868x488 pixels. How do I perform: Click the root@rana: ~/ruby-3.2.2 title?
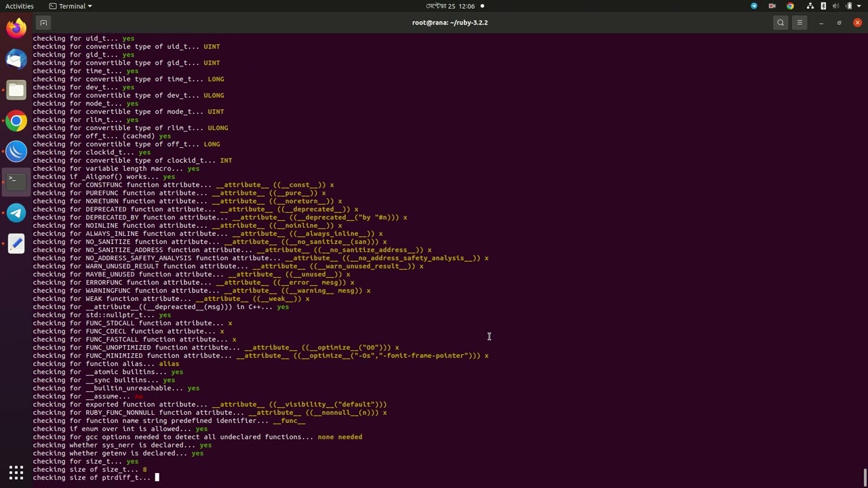point(450,22)
